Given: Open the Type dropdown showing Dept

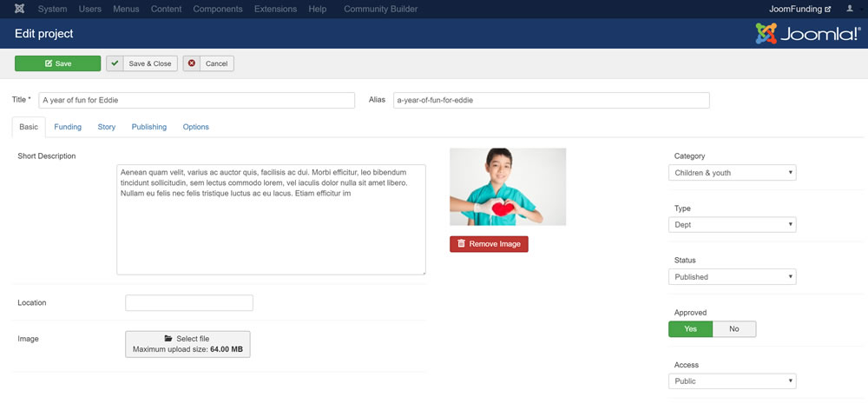Looking at the screenshot, I should pyautogui.click(x=733, y=225).
